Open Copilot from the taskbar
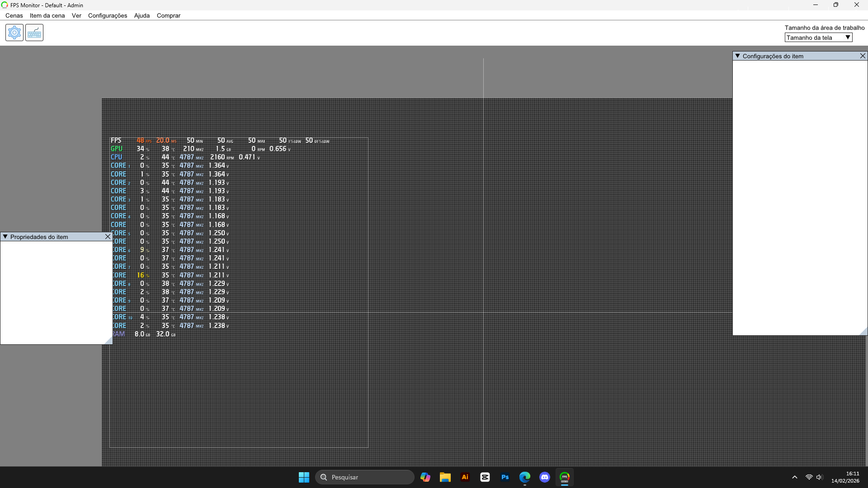This screenshot has width=868, height=488. pyautogui.click(x=425, y=477)
